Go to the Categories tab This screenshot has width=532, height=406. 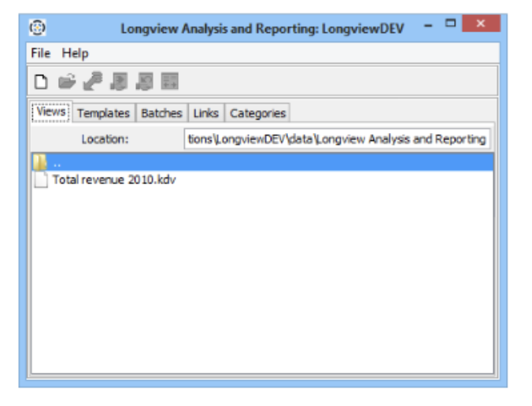point(257,113)
